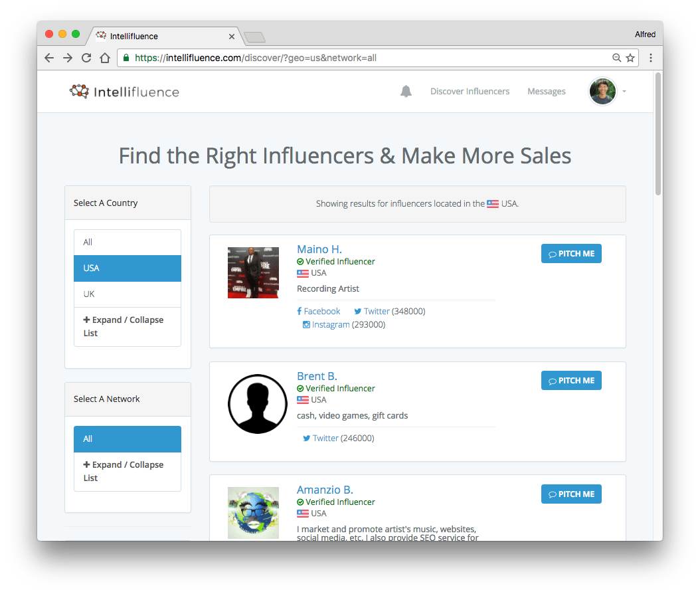Choose All under Select A Country

pos(128,243)
